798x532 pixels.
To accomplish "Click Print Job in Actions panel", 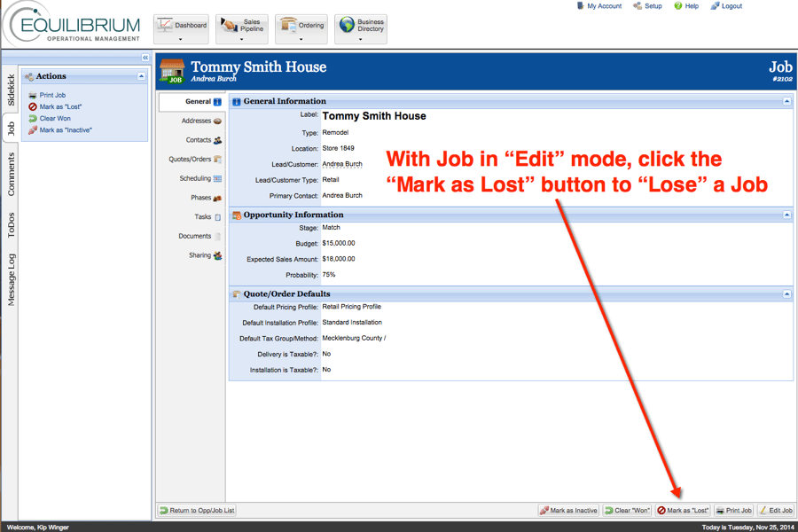I will point(52,95).
